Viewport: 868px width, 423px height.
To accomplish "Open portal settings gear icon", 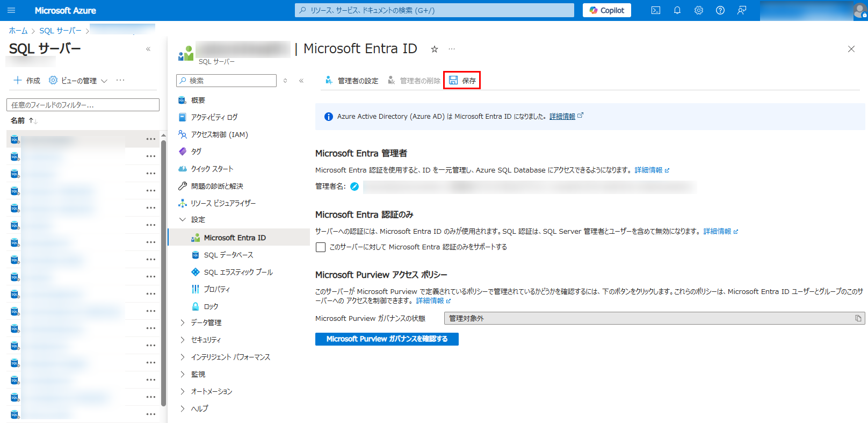I will [699, 10].
